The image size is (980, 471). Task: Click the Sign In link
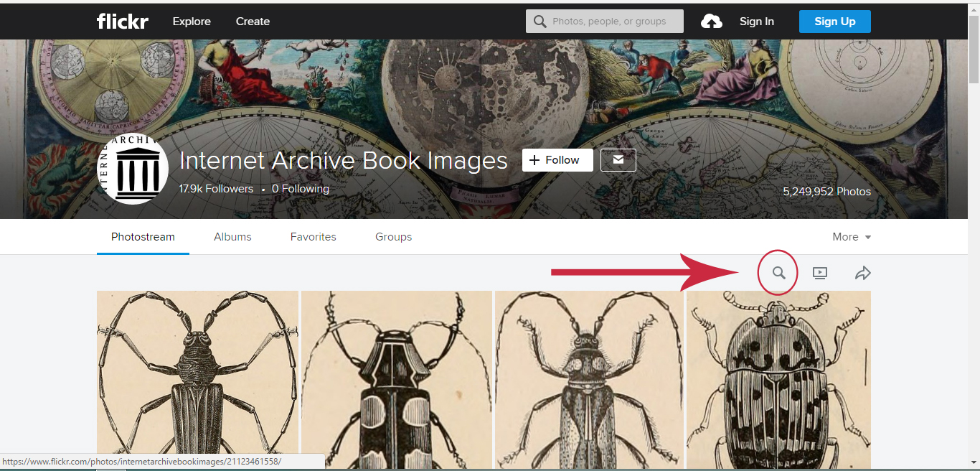[x=756, y=21]
